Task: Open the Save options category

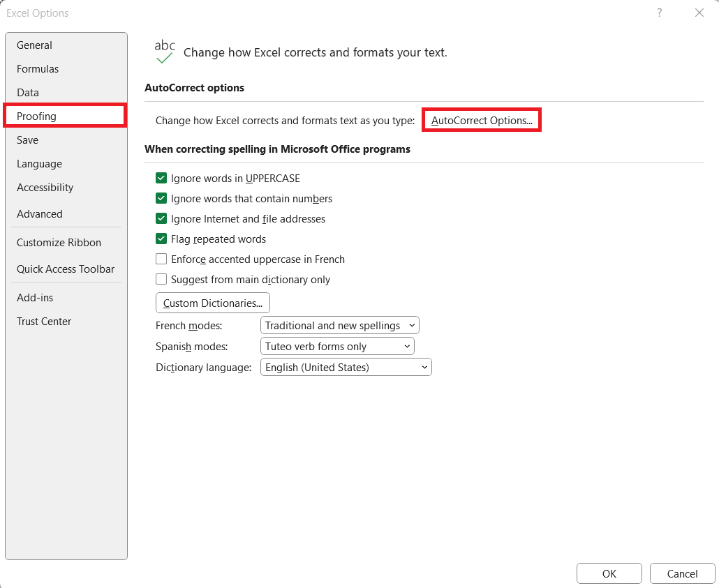Action: coord(66,140)
